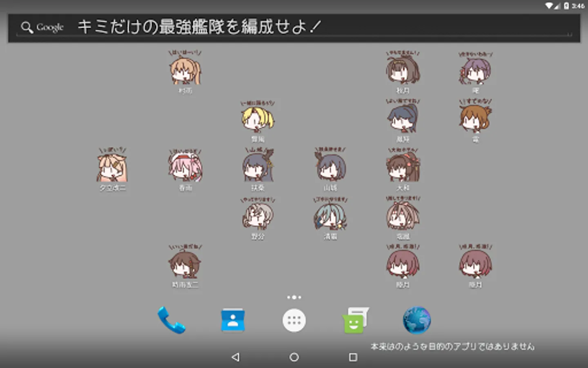
Task: Open the Recents overview button
Action: [x=353, y=357]
